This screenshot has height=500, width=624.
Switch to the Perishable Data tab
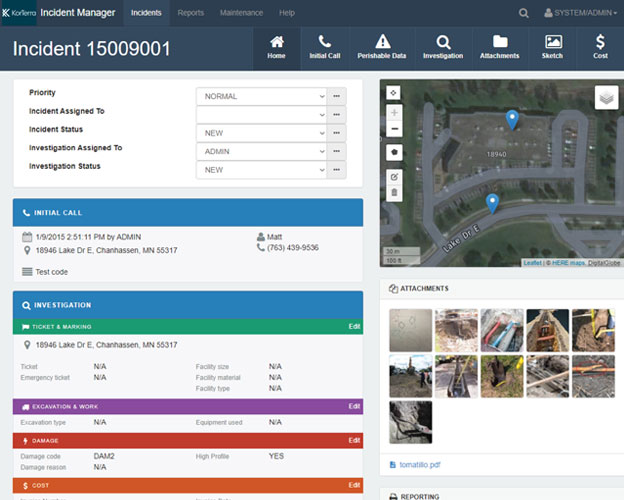[383, 47]
